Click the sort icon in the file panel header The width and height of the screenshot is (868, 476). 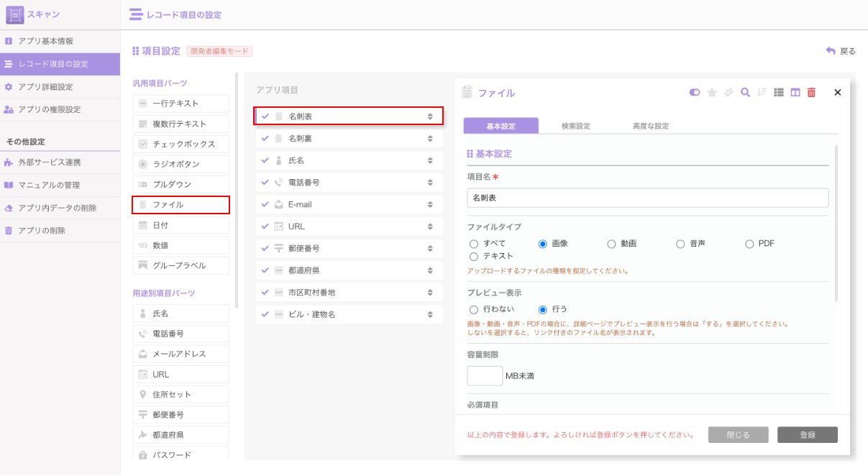click(762, 93)
